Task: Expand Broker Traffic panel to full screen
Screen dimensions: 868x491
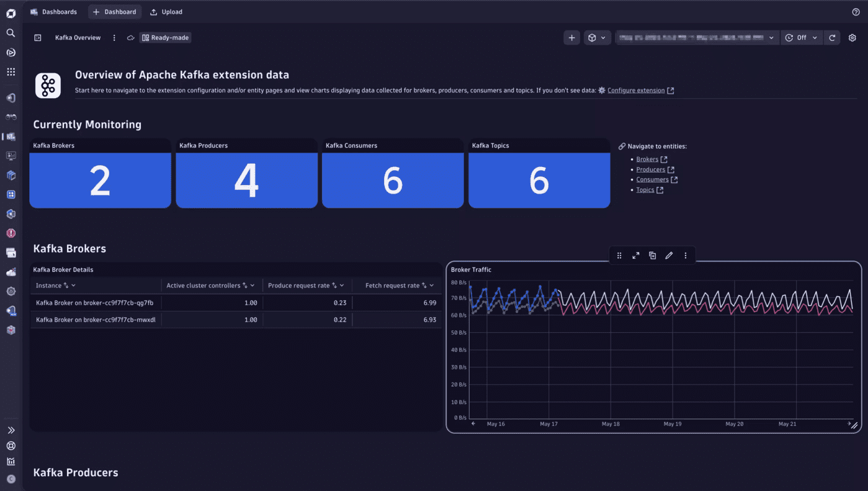Action: [x=635, y=255]
